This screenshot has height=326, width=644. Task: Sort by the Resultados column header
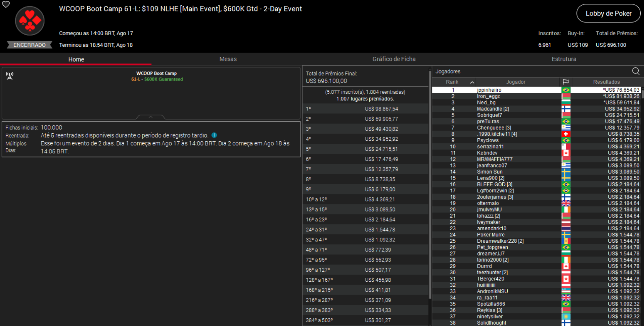click(x=606, y=82)
